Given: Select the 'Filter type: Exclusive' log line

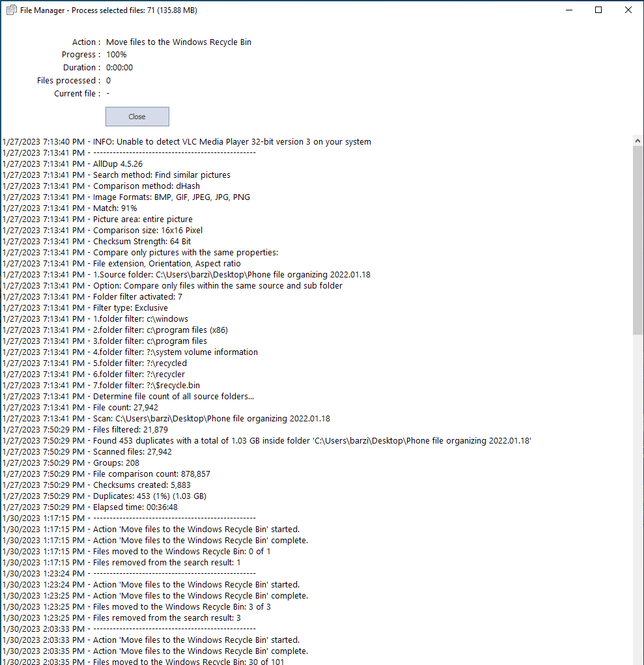Looking at the screenshot, I should point(130,308).
